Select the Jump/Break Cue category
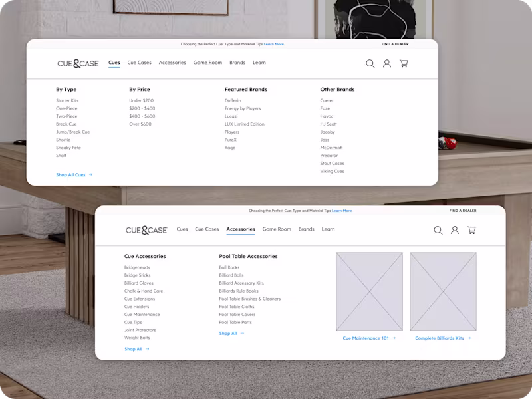This screenshot has height=399, width=532. pos(73,132)
